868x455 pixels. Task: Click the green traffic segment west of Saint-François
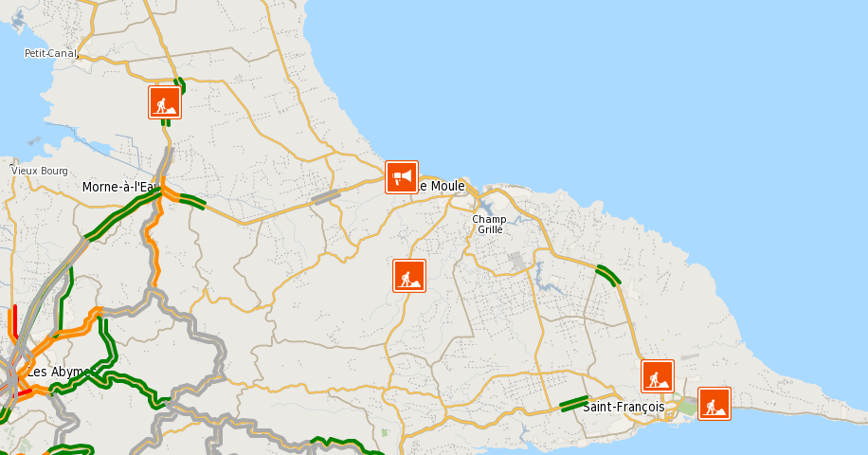(574, 404)
